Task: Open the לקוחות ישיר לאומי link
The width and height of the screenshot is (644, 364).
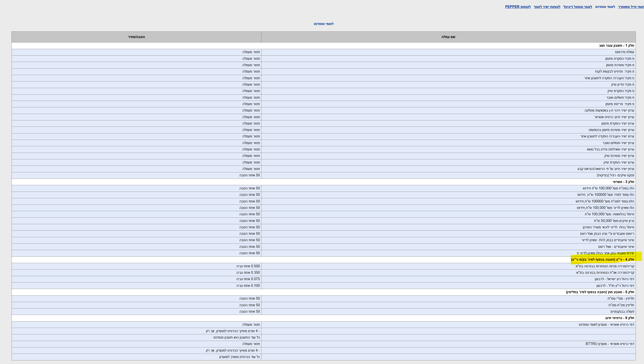Action: tap(547, 7)
